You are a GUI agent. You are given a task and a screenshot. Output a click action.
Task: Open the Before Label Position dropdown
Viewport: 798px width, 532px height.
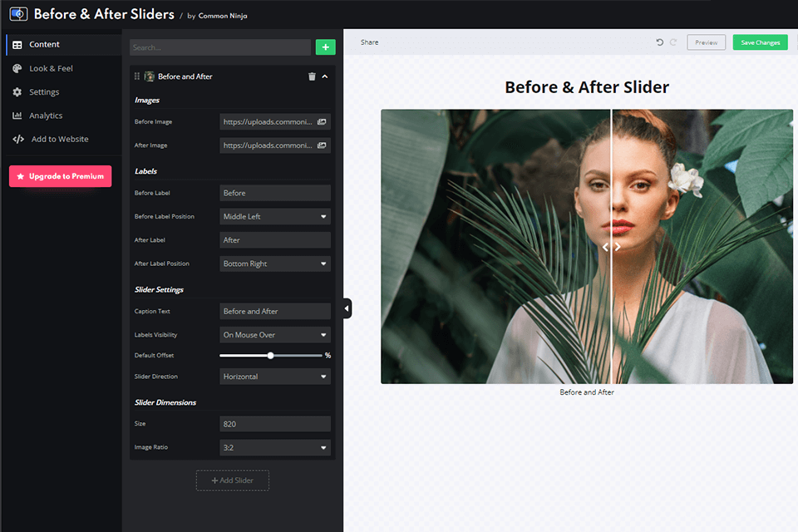(275, 216)
